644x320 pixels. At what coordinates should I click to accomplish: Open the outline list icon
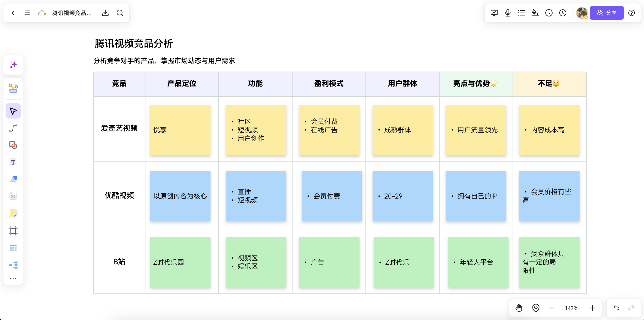click(521, 13)
